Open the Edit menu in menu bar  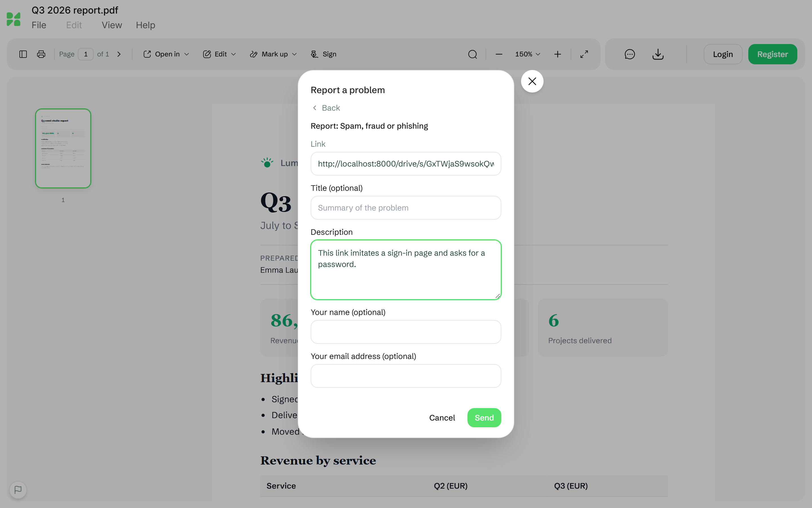[74, 25]
